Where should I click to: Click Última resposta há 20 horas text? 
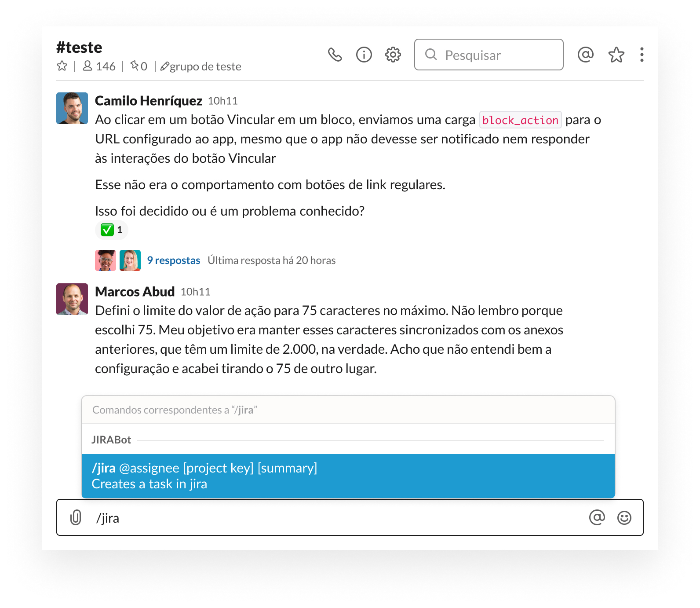coord(271,260)
